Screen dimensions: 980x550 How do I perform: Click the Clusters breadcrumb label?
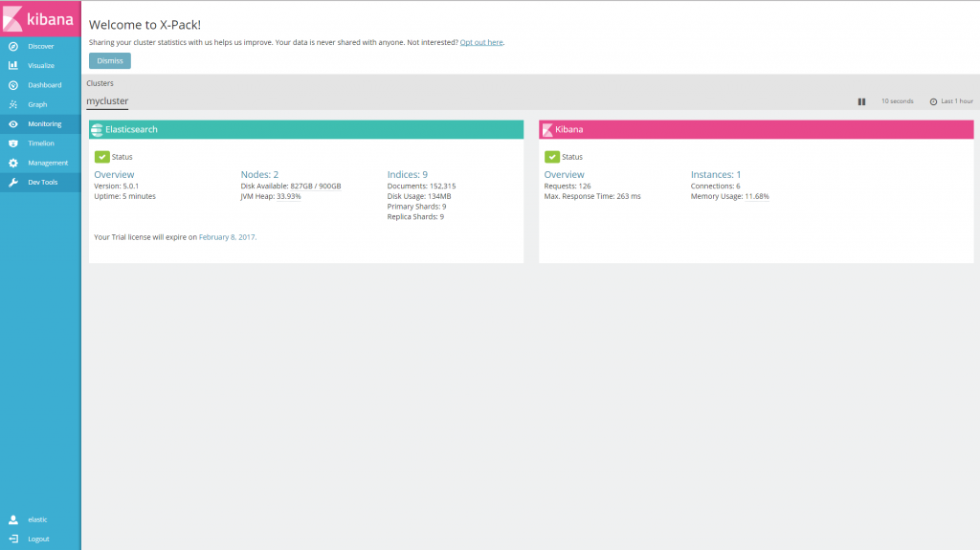[100, 83]
